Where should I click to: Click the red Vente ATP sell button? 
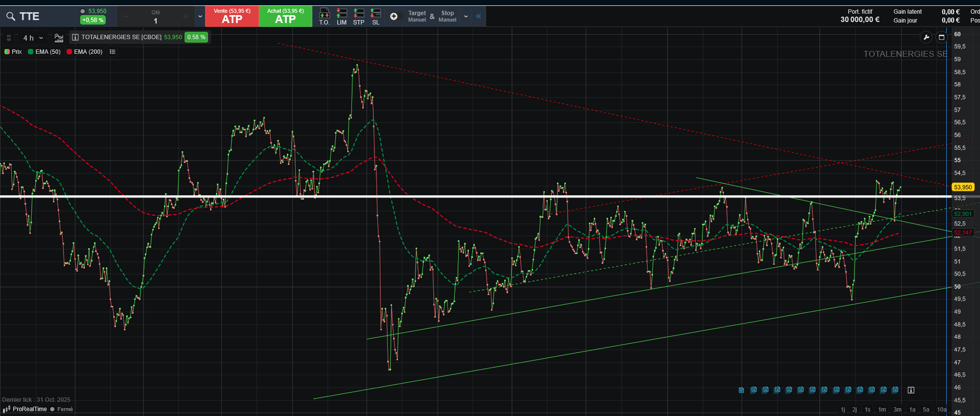pyautogui.click(x=232, y=17)
